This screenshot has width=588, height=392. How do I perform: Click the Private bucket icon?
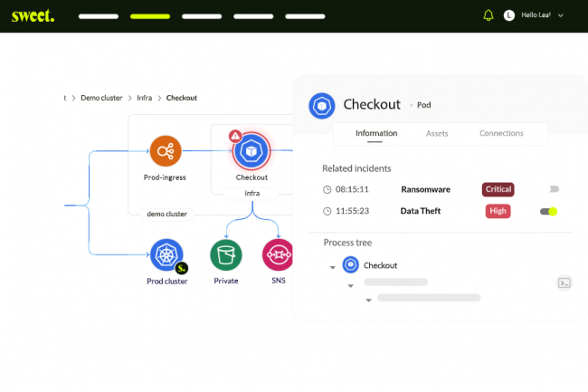pos(226,254)
